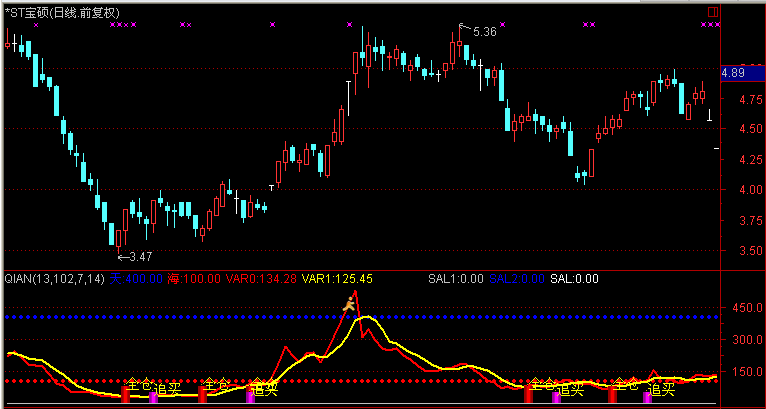
Task: Click the 海:100.00 indicator value
Action: pos(194,278)
